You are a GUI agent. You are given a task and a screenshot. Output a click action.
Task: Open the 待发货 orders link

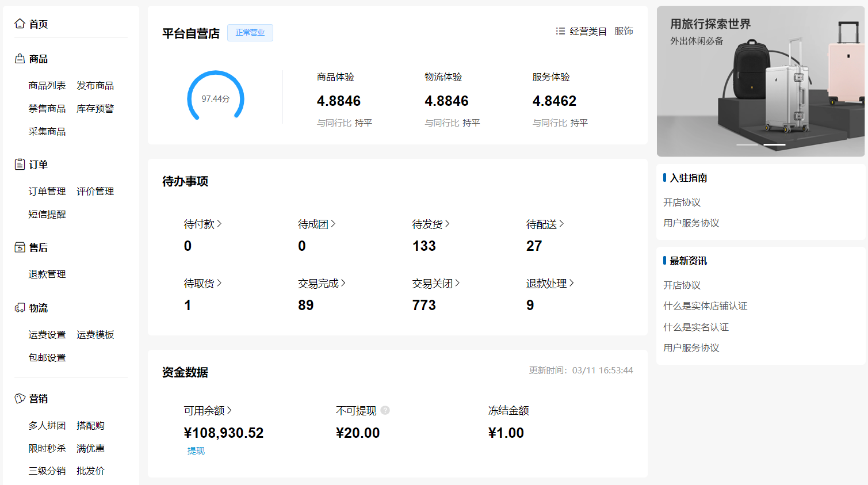coord(431,224)
